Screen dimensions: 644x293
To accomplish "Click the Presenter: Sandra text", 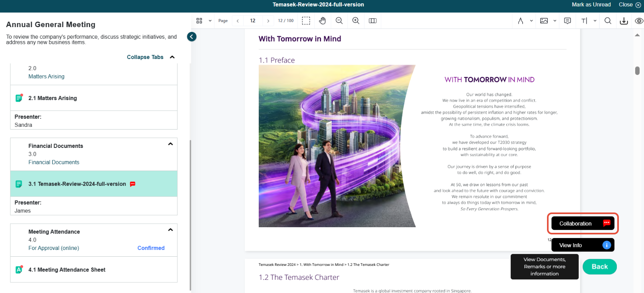I will [28, 121].
